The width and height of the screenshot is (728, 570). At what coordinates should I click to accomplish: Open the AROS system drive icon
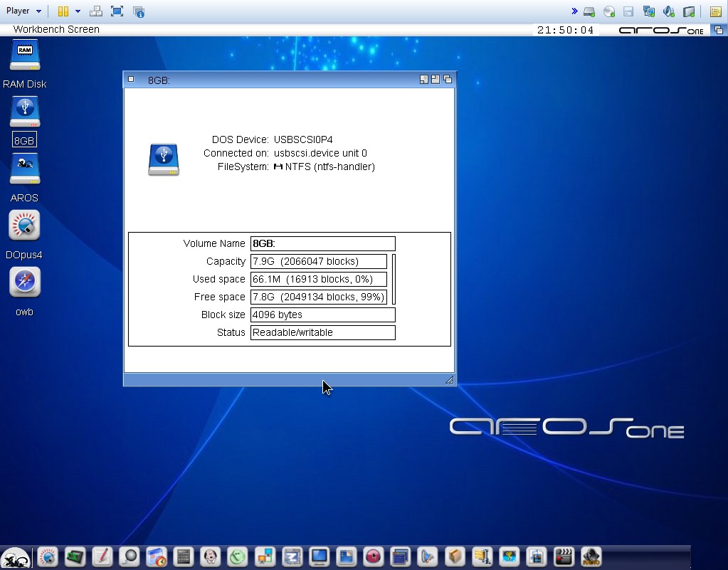(25, 169)
